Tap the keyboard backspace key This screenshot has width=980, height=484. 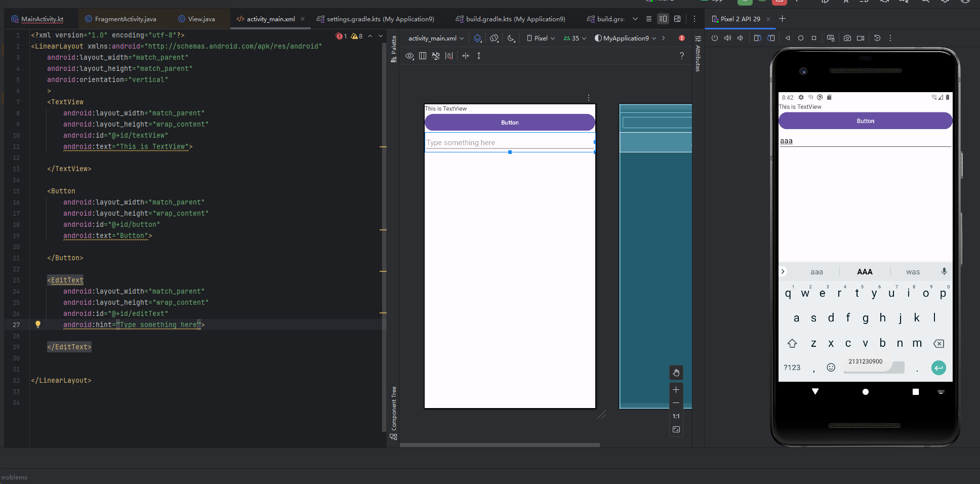click(x=938, y=343)
